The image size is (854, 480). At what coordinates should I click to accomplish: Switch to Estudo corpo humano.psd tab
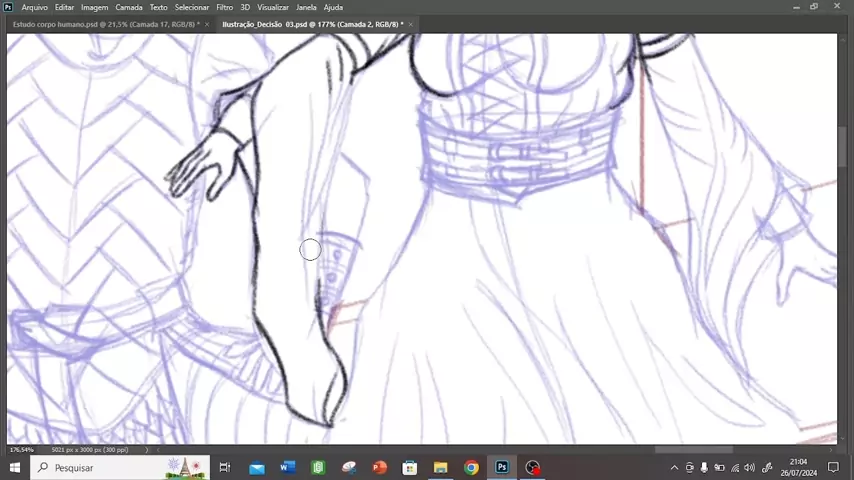pos(105,23)
